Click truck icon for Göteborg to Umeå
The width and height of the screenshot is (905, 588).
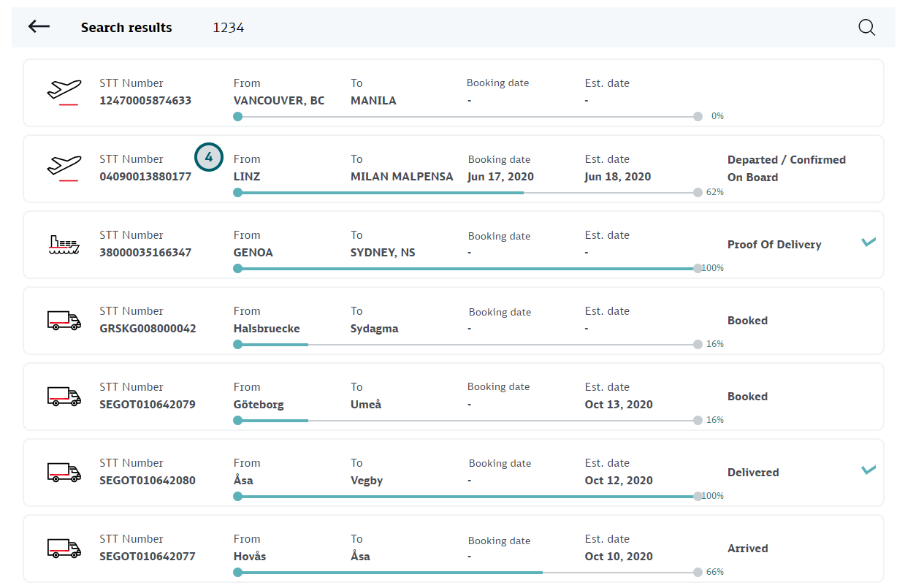(x=64, y=397)
